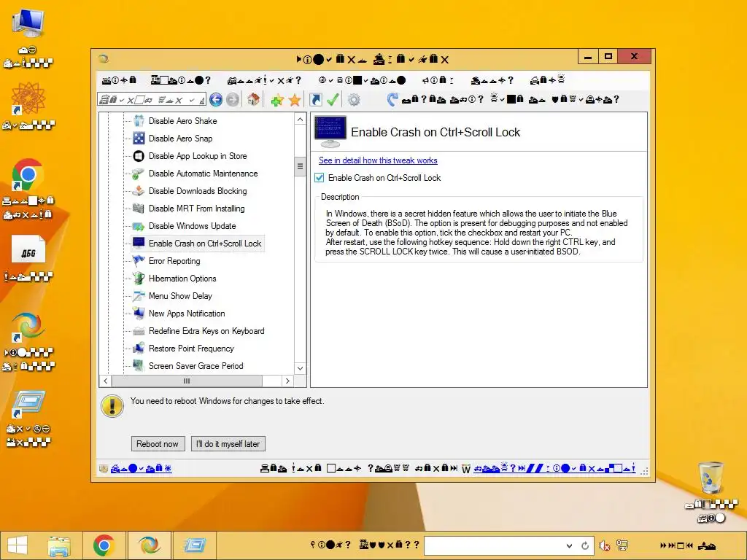Click the taskbar address input field

click(494, 545)
